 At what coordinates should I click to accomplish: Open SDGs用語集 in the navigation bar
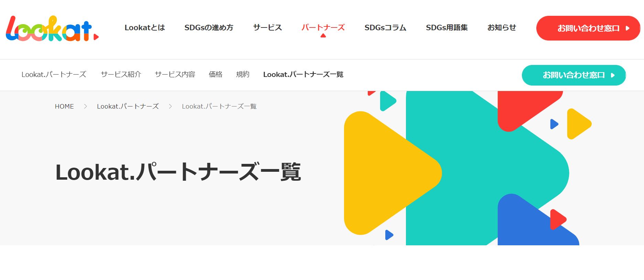pos(447,27)
